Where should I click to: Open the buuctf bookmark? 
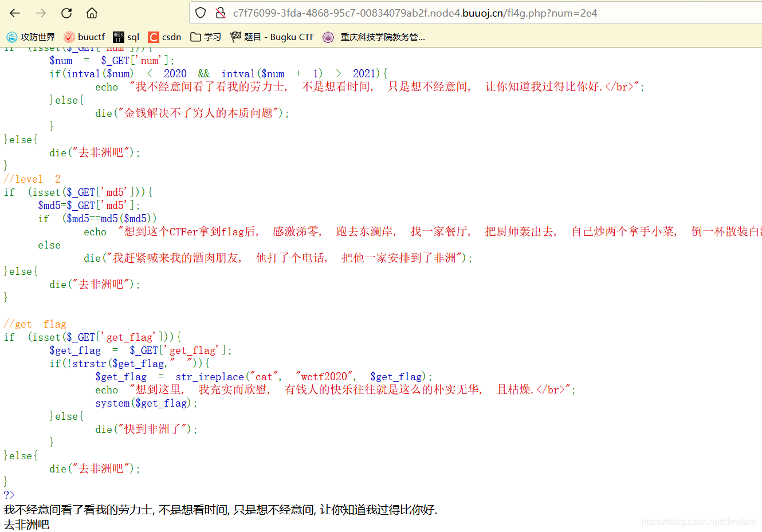[x=84, y=37]
